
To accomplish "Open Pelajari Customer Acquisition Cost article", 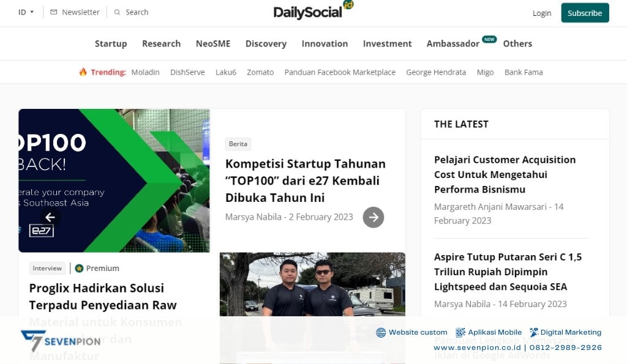I will [505, 174].
